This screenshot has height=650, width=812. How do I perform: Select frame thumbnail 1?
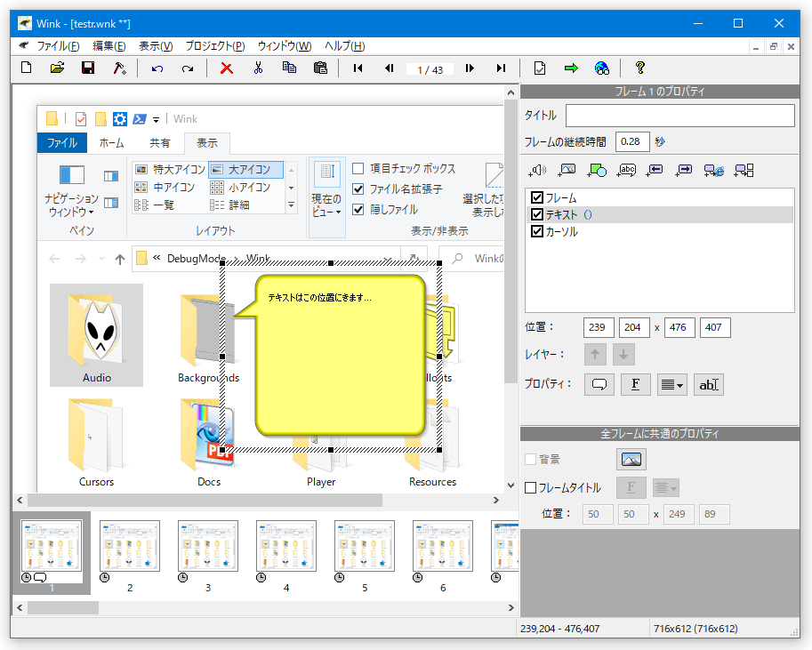pos(52,546)
